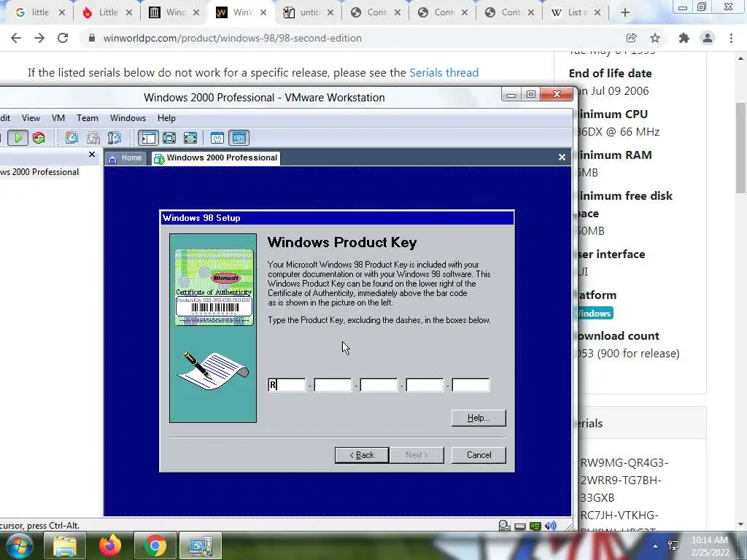Open the Serials thread link in Chrome

pyautogui.click(x=444, y=72)
